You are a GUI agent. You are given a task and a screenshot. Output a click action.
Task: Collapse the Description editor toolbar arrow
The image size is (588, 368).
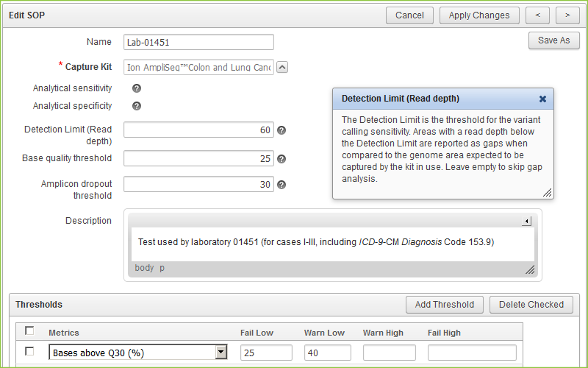pos(526,222)
